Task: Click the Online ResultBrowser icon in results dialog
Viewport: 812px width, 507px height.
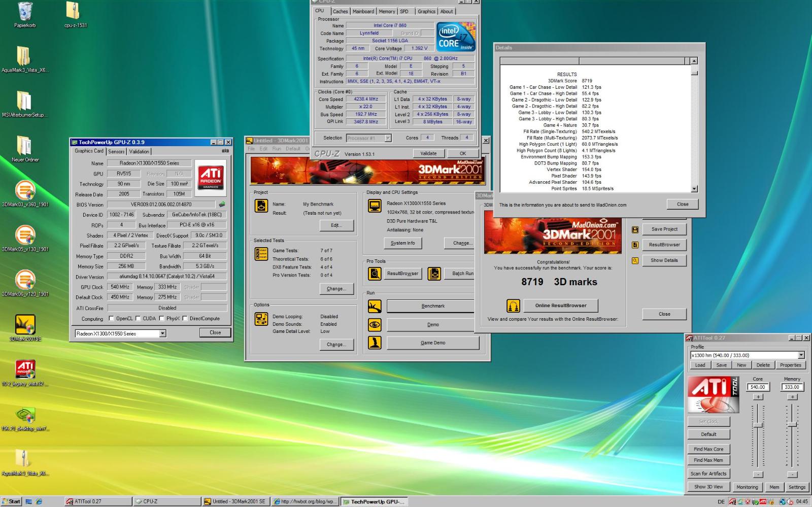Action: point(513,306)
